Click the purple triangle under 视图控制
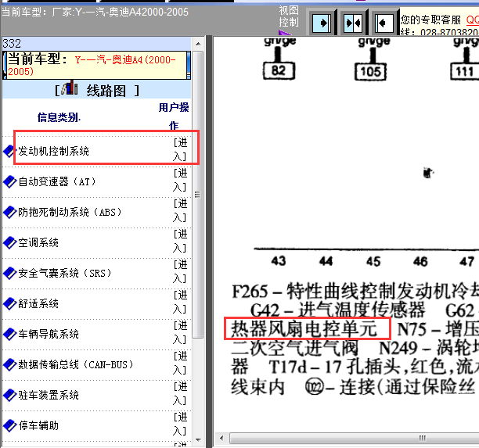 point(285,32)
